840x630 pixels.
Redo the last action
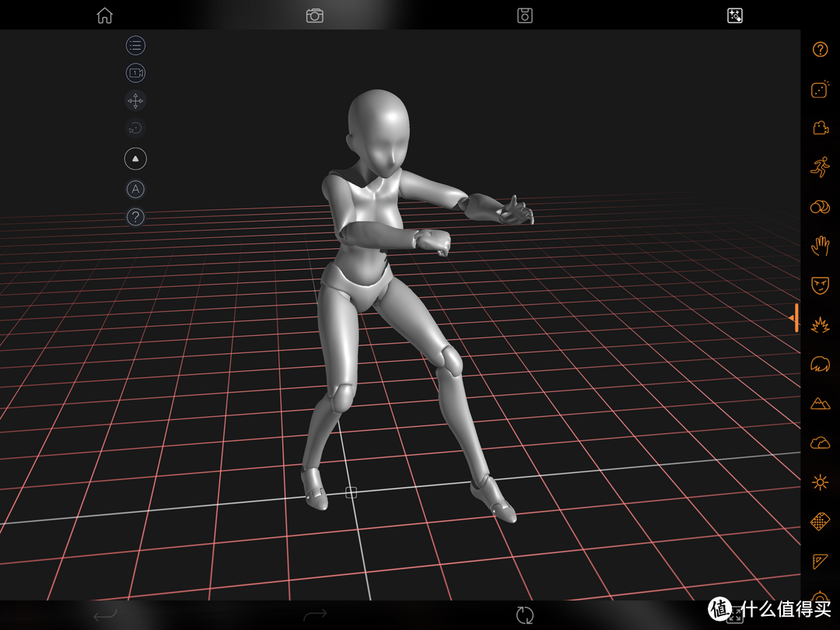tap(314, 615)
